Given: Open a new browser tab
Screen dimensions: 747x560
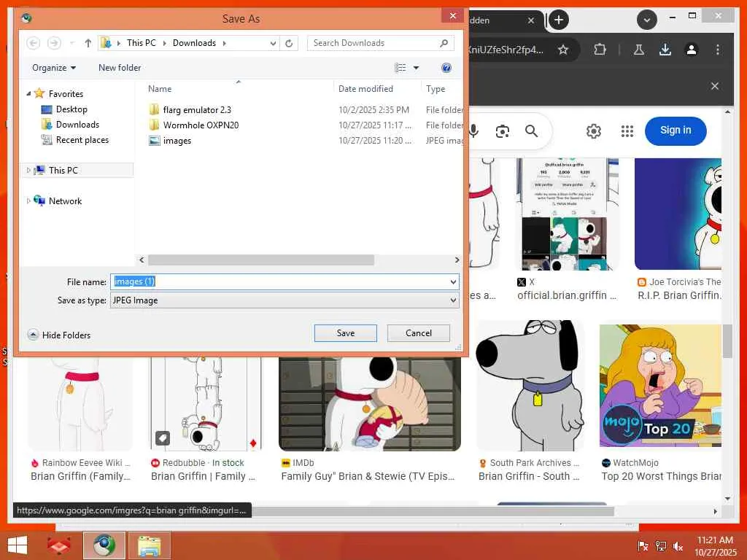Looking at the screenshot, I should (559, 20).
